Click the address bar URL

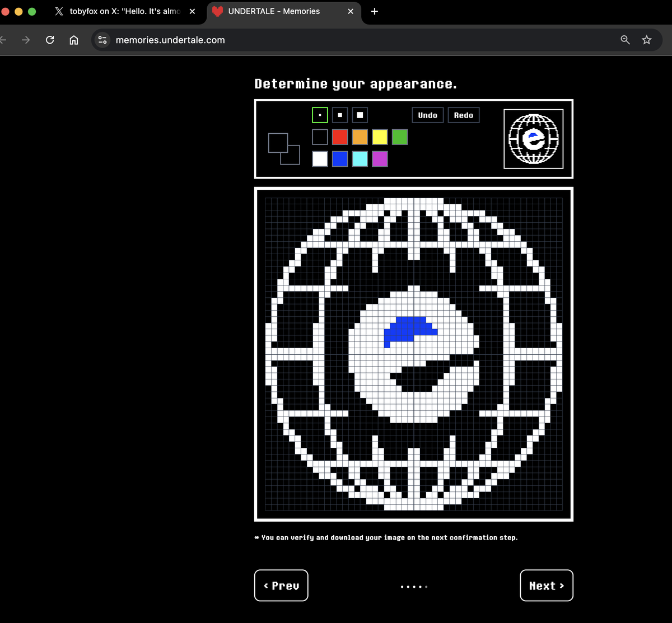170,40
